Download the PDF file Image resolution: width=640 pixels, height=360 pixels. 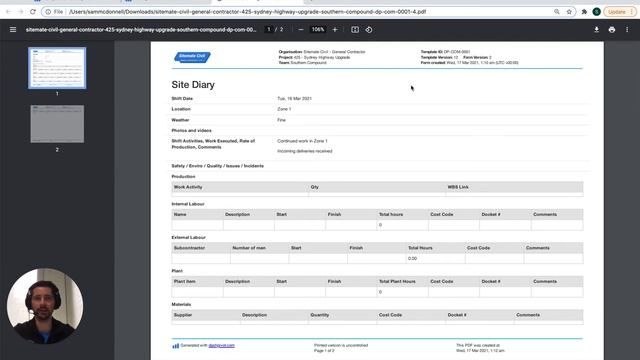596,29
